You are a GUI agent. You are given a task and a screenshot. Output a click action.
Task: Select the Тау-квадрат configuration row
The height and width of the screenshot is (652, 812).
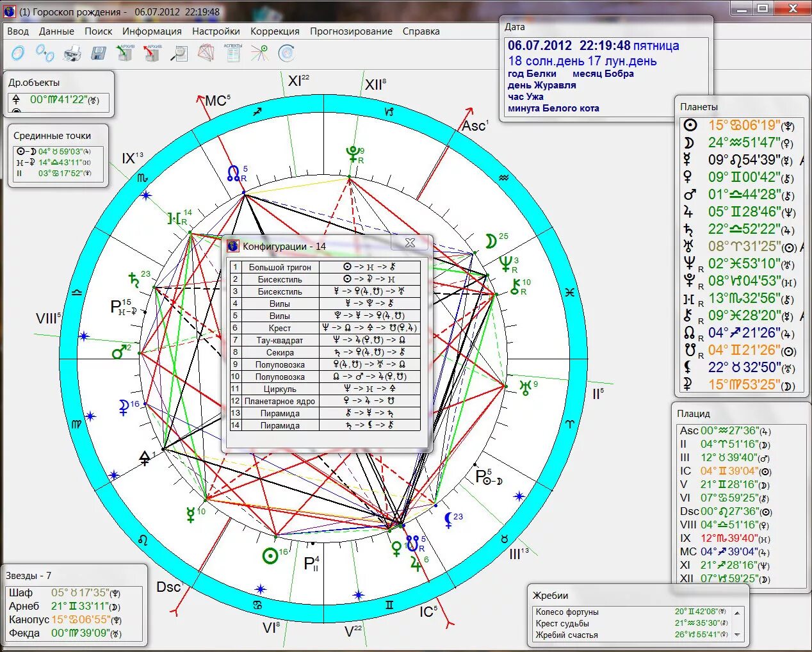pos(325,340)
